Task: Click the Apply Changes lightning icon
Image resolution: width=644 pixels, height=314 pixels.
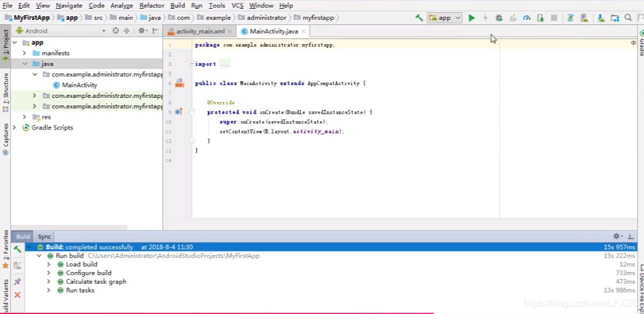Action: pos(485,17)
